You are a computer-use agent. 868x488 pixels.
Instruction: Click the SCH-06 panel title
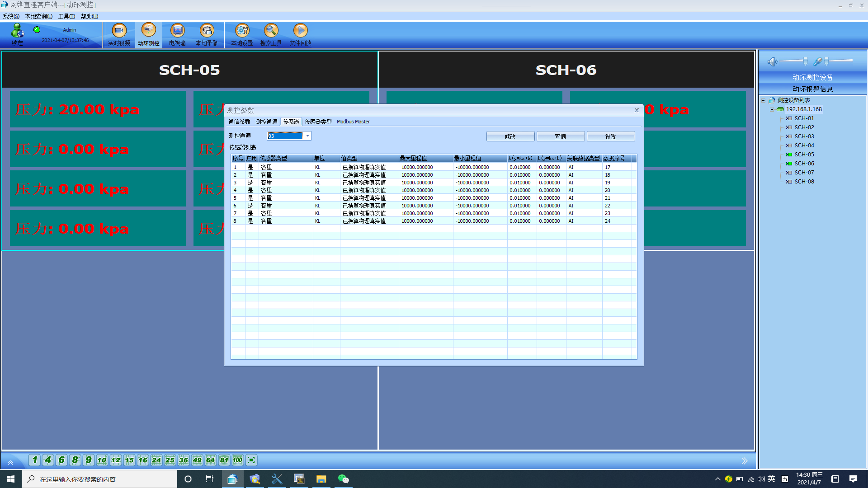(x=566, y=70)
